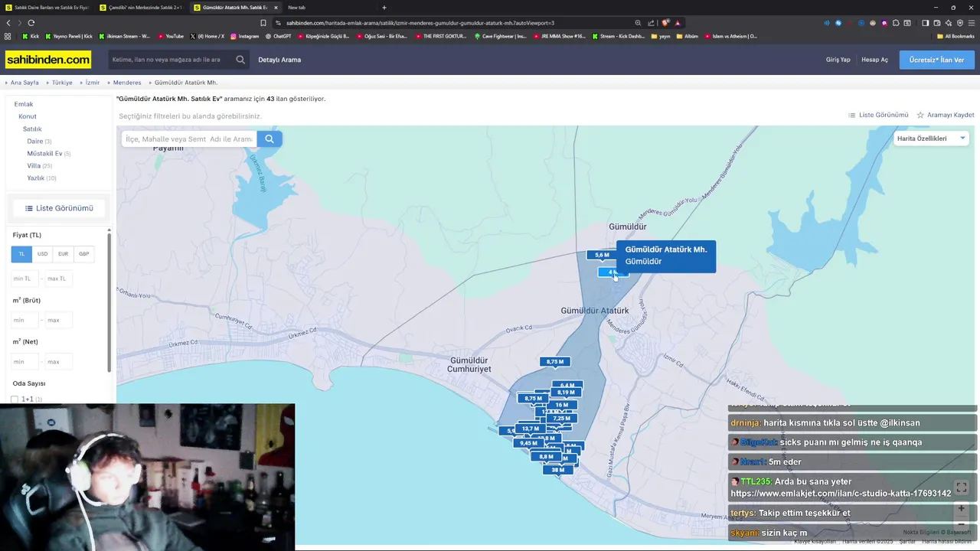
Task: Click the m² (Brüt) min field
Action: [x=25, y=320]
